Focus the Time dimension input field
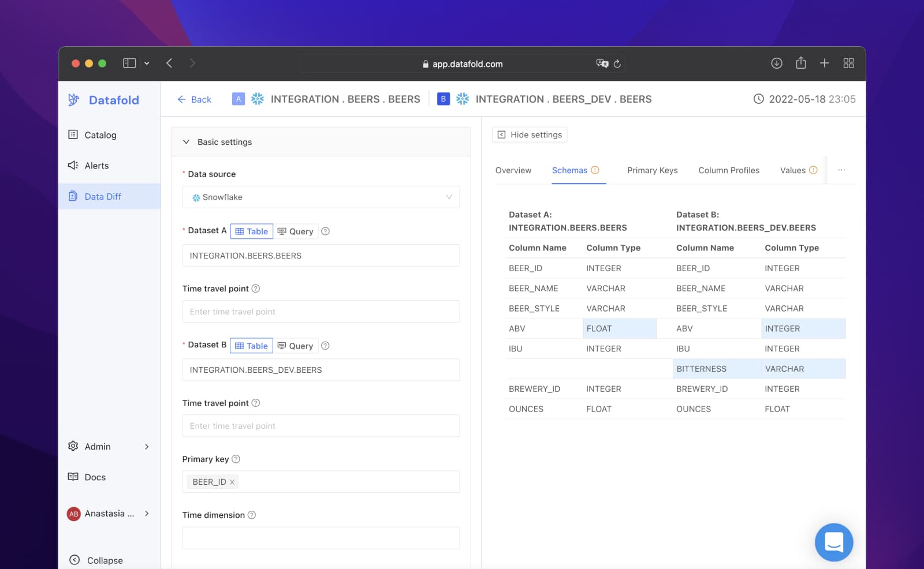 (x=321, y=538)
